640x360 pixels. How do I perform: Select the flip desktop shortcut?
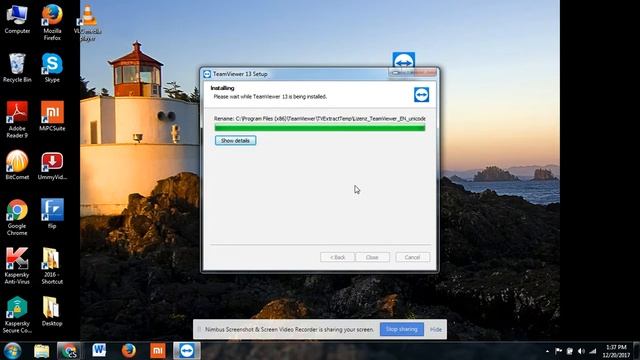click(52, 213)
